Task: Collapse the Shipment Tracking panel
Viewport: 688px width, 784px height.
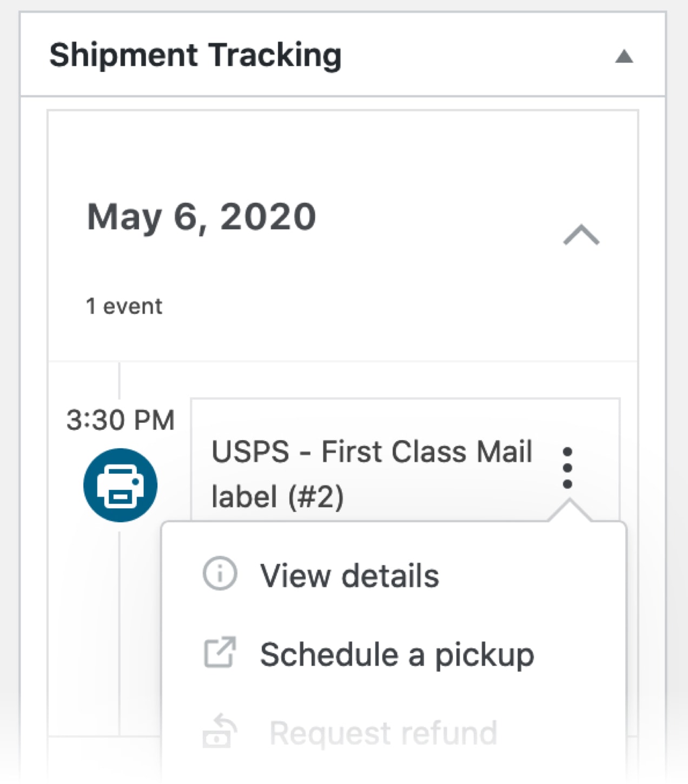Action: (x=625, y=55)
